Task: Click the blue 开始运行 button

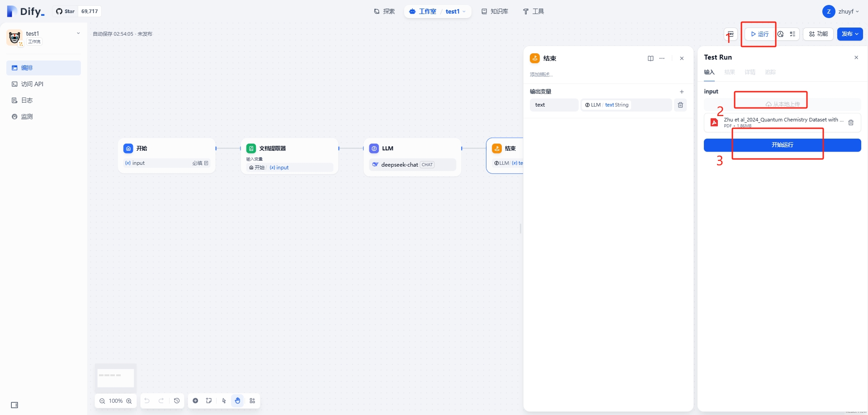Action: coord(782,145)
